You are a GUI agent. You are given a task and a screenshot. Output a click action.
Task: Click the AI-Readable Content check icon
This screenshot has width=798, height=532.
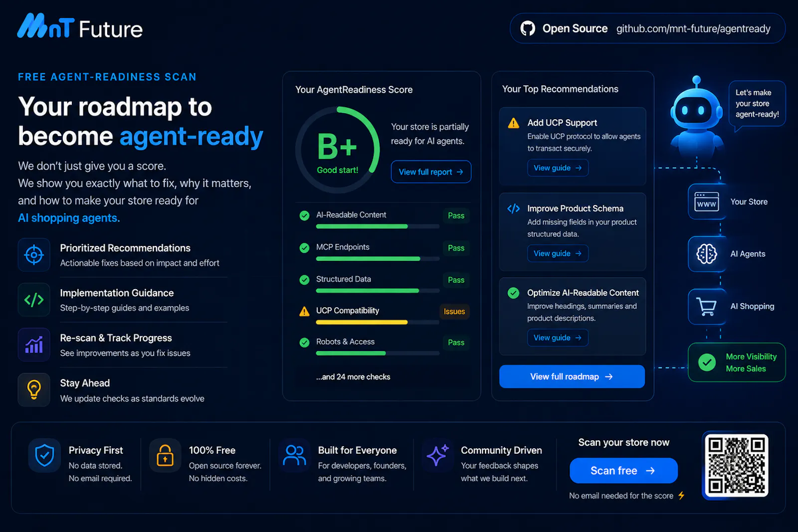click(x=304, y=215)
